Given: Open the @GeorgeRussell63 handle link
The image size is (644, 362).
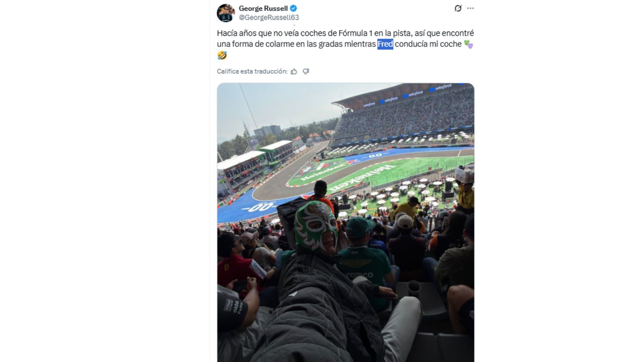Looking at the screenshot, I should (x=269, y=17).
